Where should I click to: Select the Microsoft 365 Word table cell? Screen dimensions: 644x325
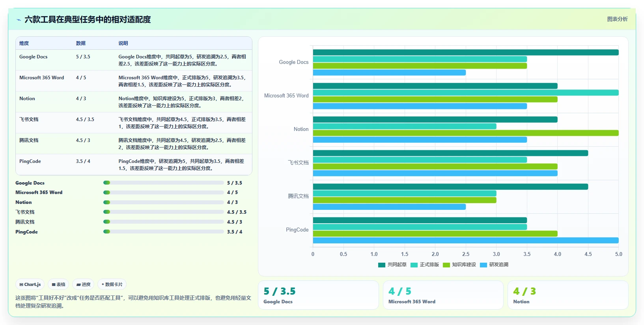tap(42, 78)
